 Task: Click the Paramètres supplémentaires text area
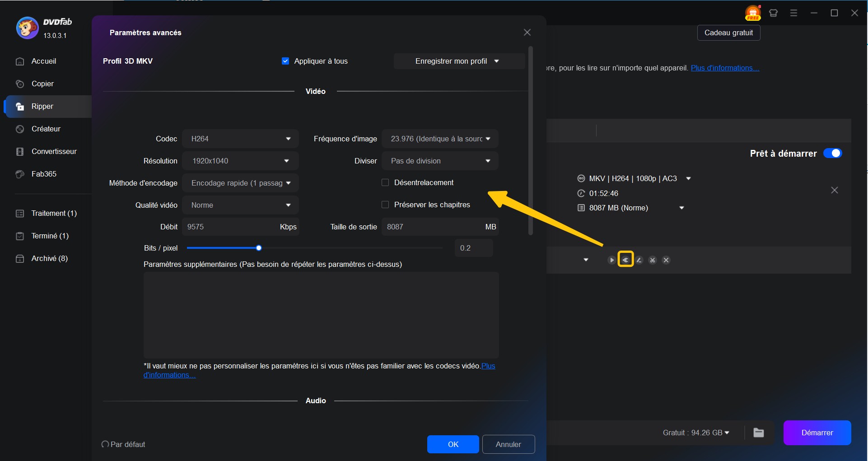(321, 315)
